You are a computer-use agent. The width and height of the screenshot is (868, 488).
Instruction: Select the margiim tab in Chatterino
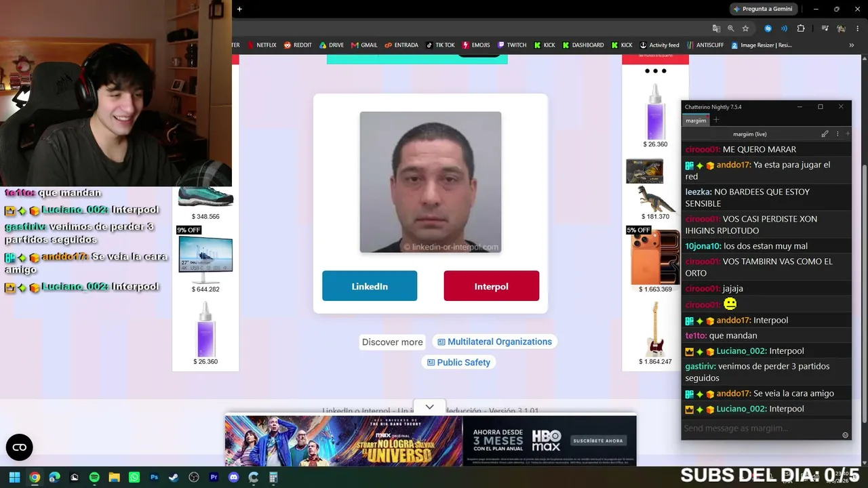pyautogui.click(x=696, y=121)
